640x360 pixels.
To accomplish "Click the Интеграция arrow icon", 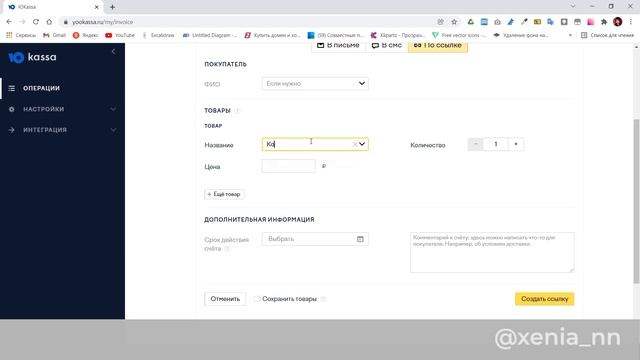I will point(11,130).
